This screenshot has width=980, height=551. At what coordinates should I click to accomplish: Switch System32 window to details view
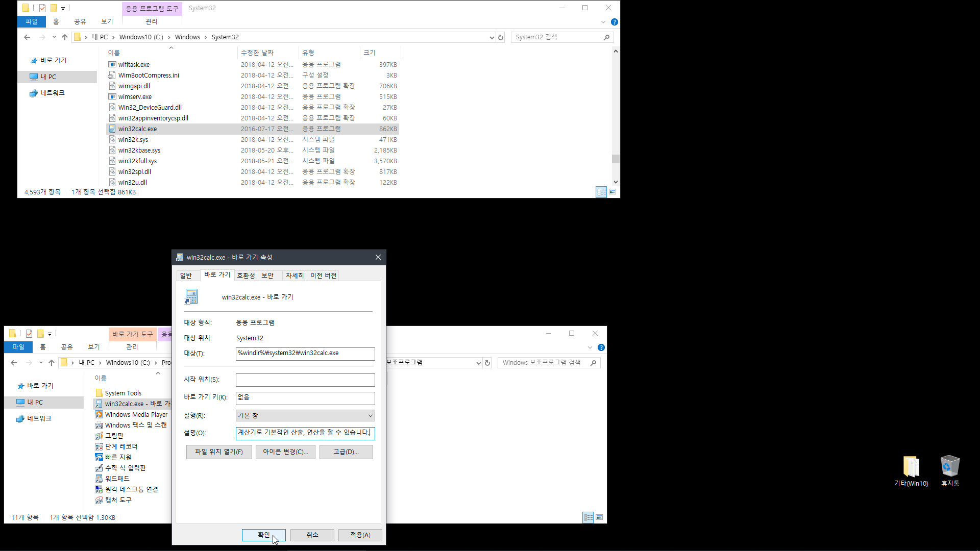[602, 192]
